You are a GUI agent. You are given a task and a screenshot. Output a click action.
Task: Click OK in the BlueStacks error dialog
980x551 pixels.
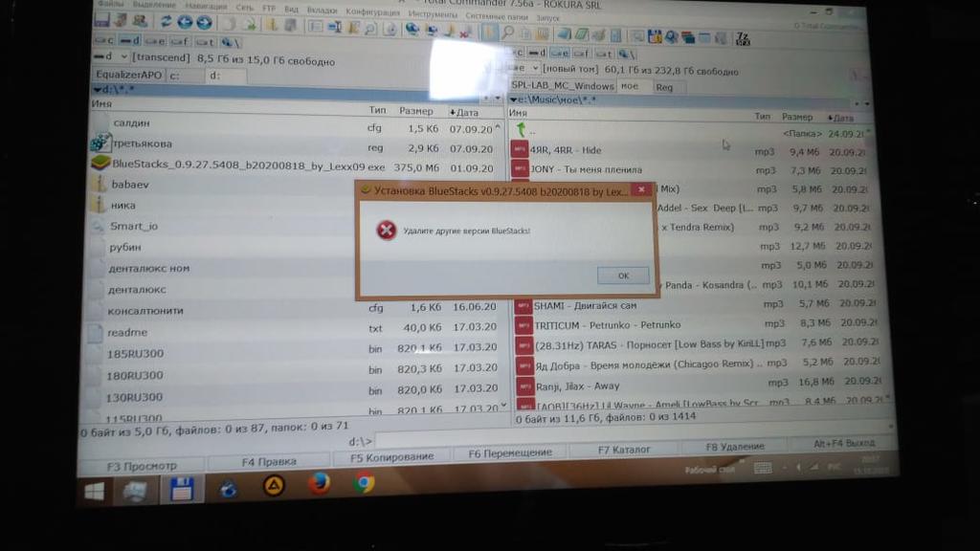tap(623, 275)
